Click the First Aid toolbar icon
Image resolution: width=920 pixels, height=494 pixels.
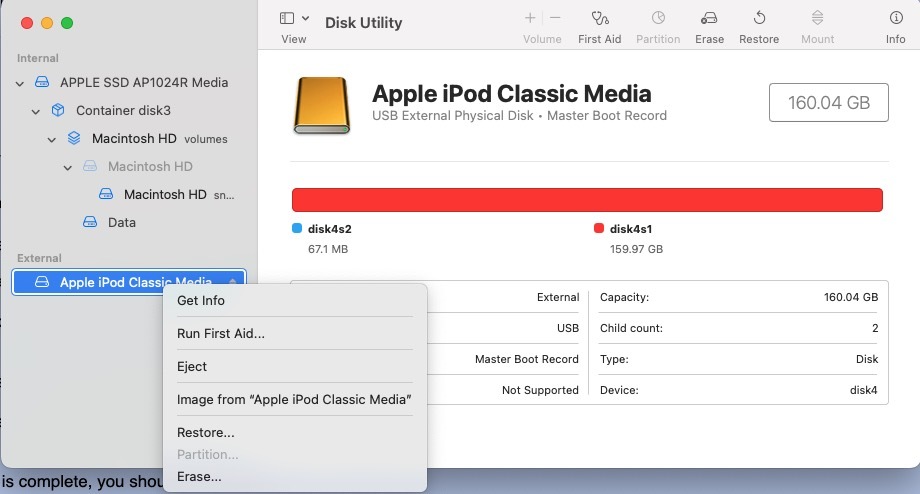click(x=599, y=19)
